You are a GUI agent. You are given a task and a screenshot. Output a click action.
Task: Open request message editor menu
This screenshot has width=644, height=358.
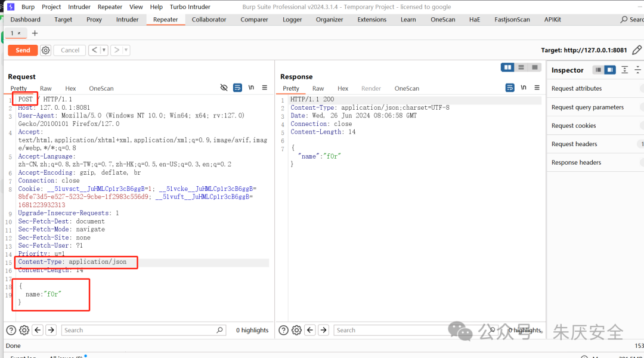[265, 88]
